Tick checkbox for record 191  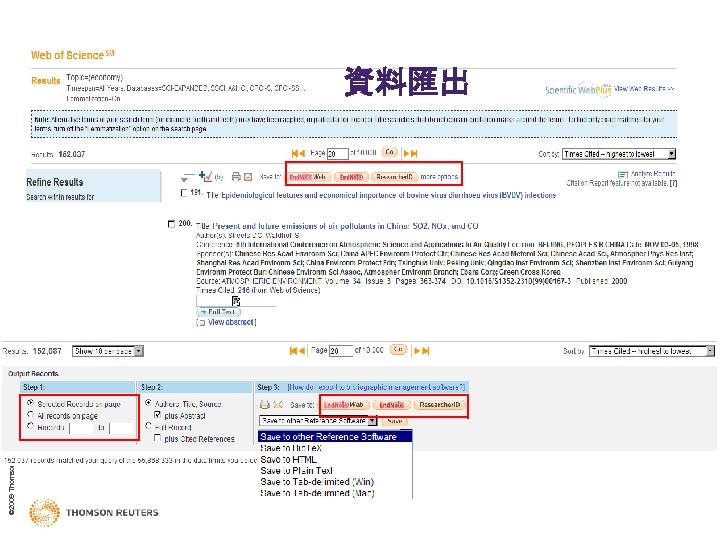coord(184,193)
